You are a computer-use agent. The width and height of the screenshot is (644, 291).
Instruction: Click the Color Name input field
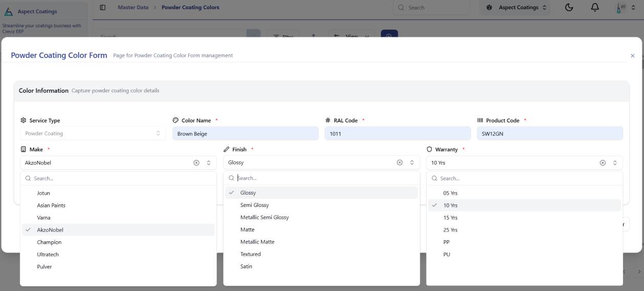pos(245,134)
